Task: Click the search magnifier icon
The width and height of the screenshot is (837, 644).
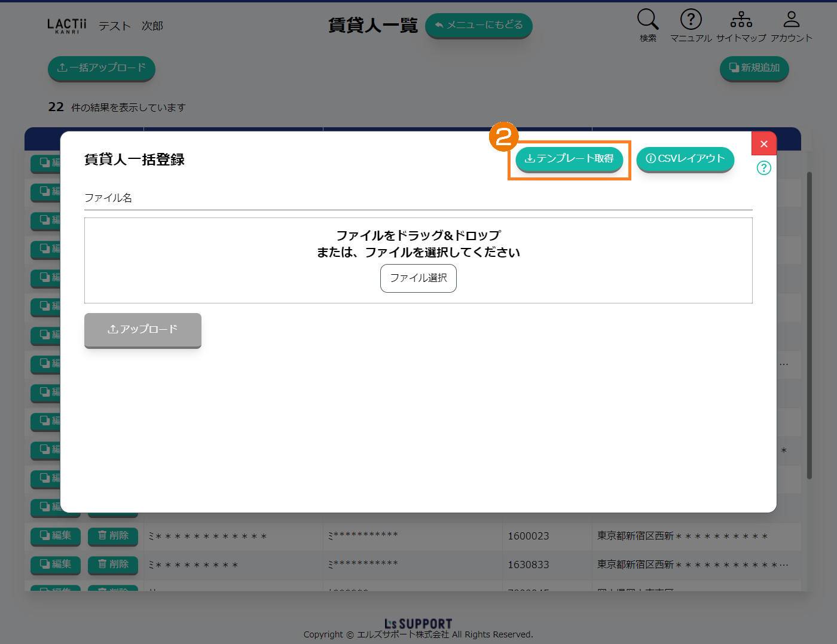Action: [647, 20]
